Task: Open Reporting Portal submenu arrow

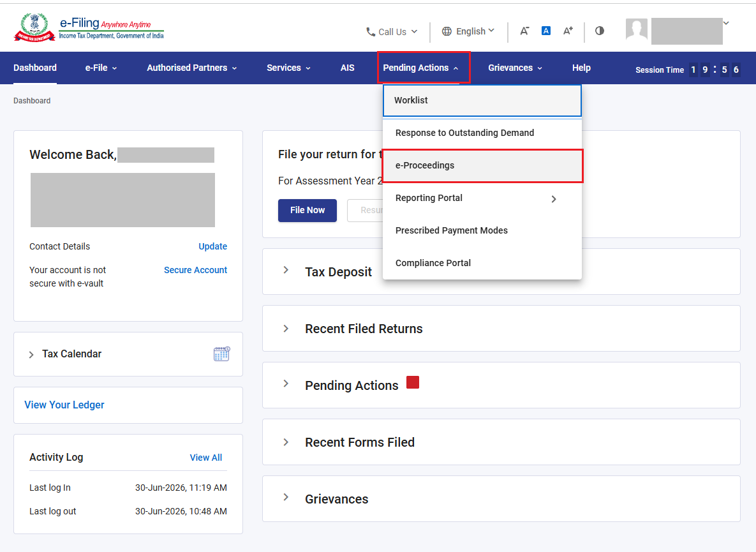Action: (x=554, y=199)
